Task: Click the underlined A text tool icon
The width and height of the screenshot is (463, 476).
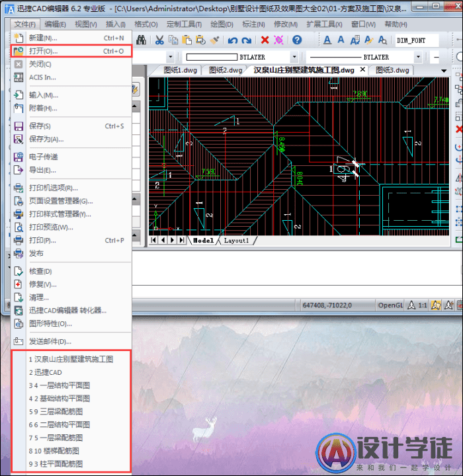Action: pyautogui.click(x=327, y=40)
